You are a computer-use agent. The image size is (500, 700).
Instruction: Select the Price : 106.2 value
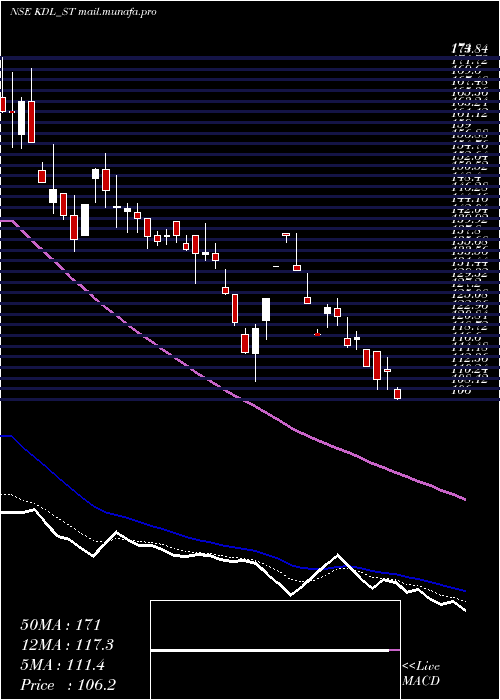[x=68, y=685]
